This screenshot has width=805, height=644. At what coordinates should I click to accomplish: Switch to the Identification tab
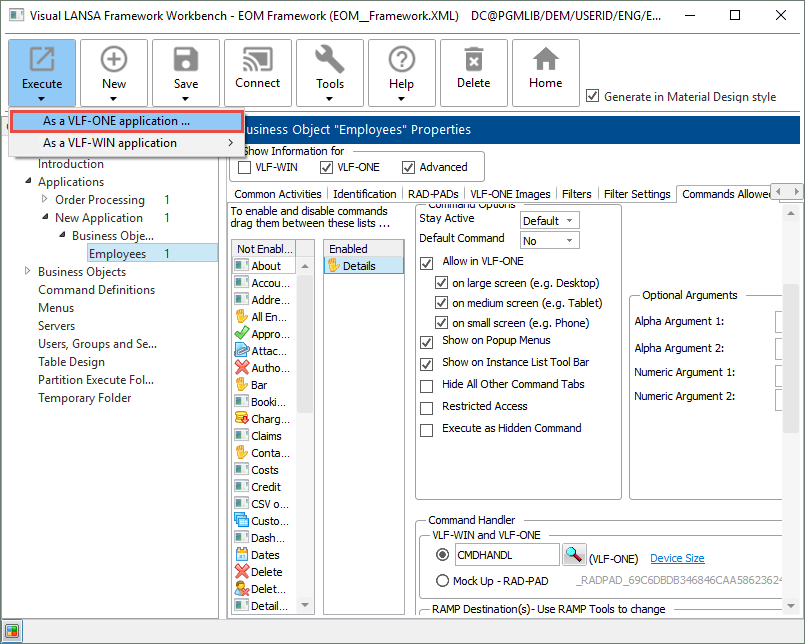pyautogui.click(x=365, y=194)
